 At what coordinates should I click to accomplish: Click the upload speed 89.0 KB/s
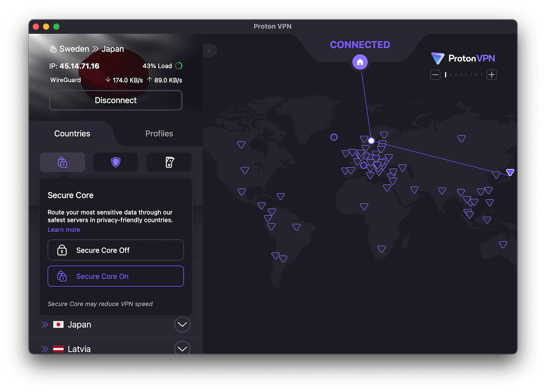click(164, 80)
